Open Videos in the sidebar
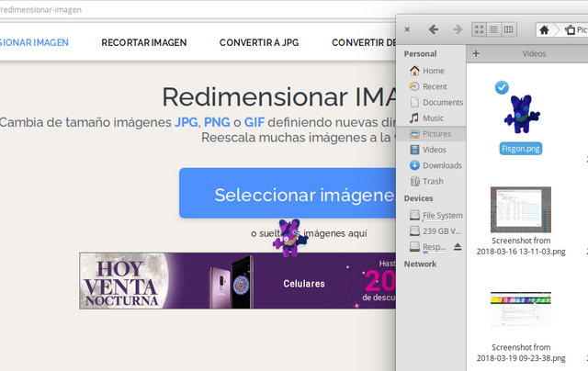588x371 pixels. [431, 150]
